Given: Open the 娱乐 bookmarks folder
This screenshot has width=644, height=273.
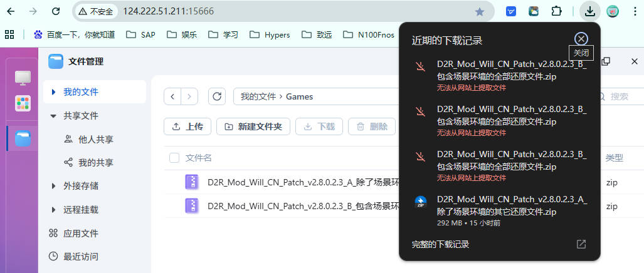Looking at the screenshot, I should (182, 35).
